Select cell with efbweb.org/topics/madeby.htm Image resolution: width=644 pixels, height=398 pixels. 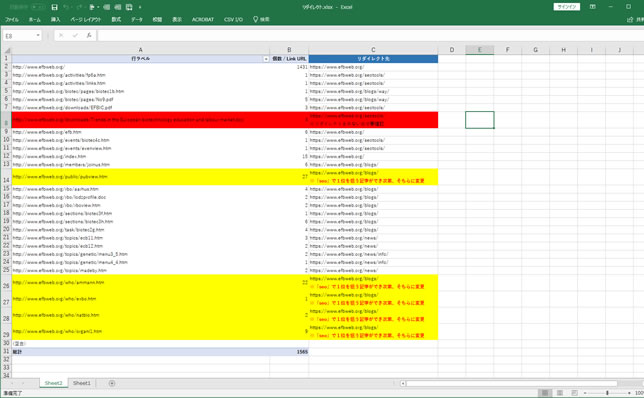point(140,271)
